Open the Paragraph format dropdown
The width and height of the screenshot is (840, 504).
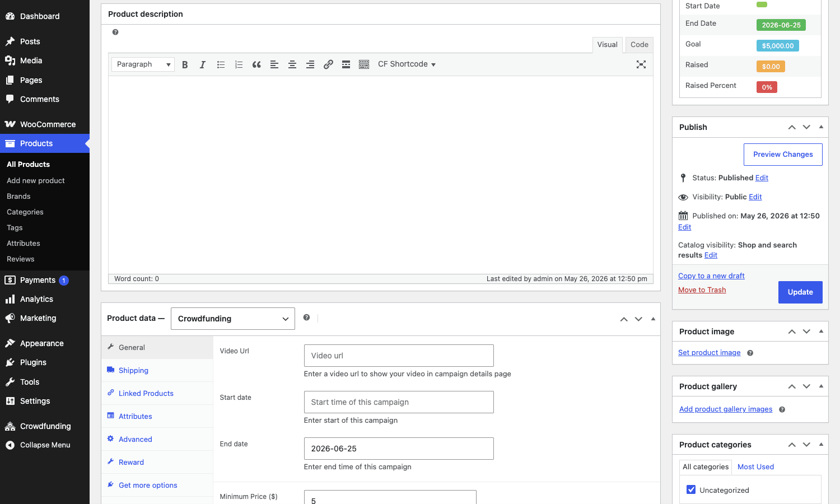143,64
